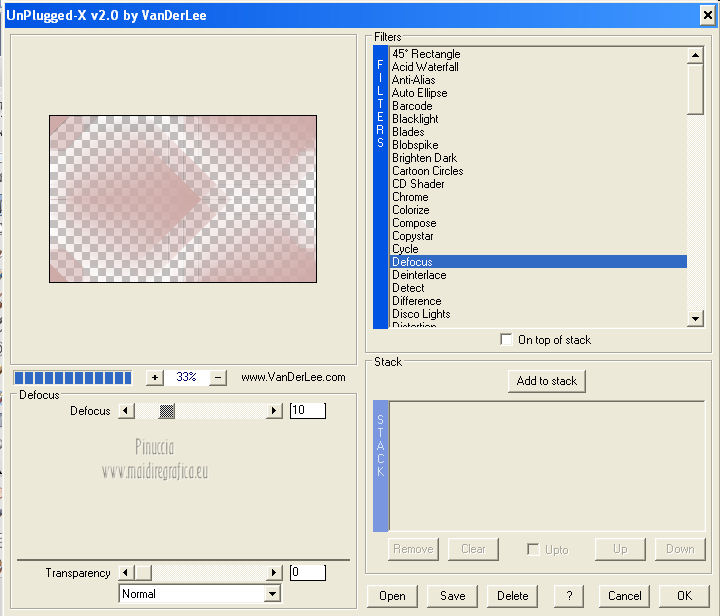This screenshot has height=616, width=720.
Task: Click the 33% zoom level field
Action: tap(186, 377)
